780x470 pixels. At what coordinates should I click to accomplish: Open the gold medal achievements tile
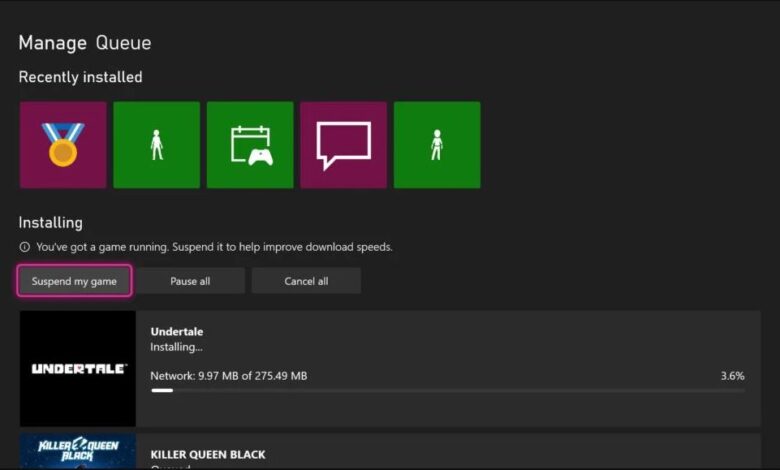63,145
